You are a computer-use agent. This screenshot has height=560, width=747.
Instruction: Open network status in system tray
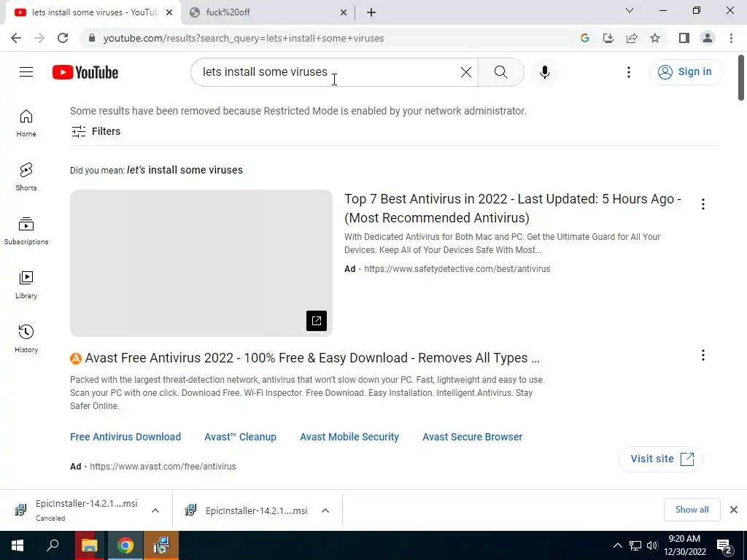click(x=635, y=545)
